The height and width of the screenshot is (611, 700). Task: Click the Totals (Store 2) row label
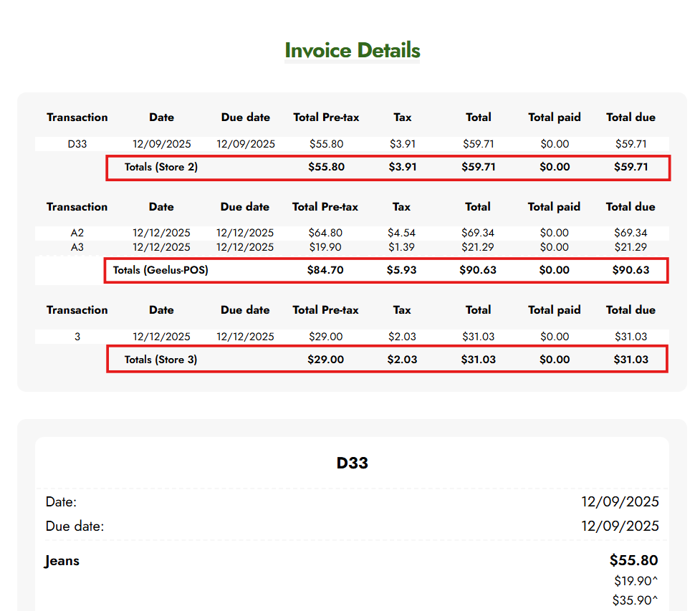[x=160, y=168]
